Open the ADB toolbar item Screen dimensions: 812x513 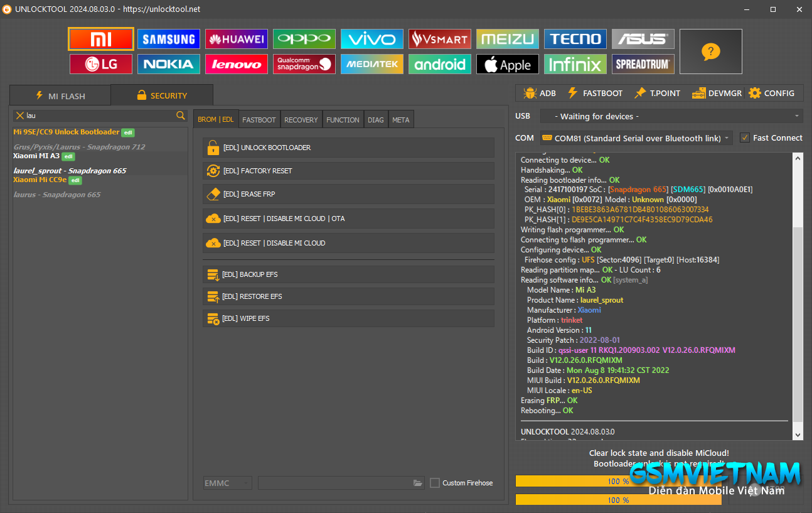(x=540, y=93)
